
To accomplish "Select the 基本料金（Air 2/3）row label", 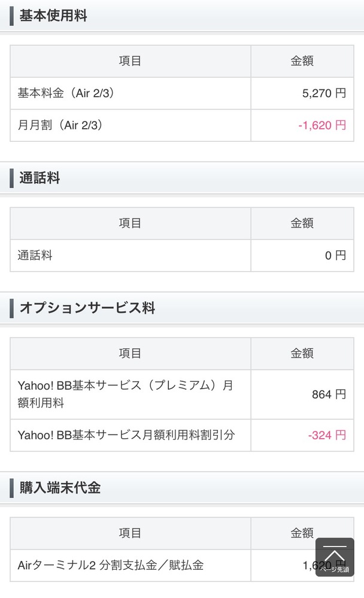I will tap(66, 93).
